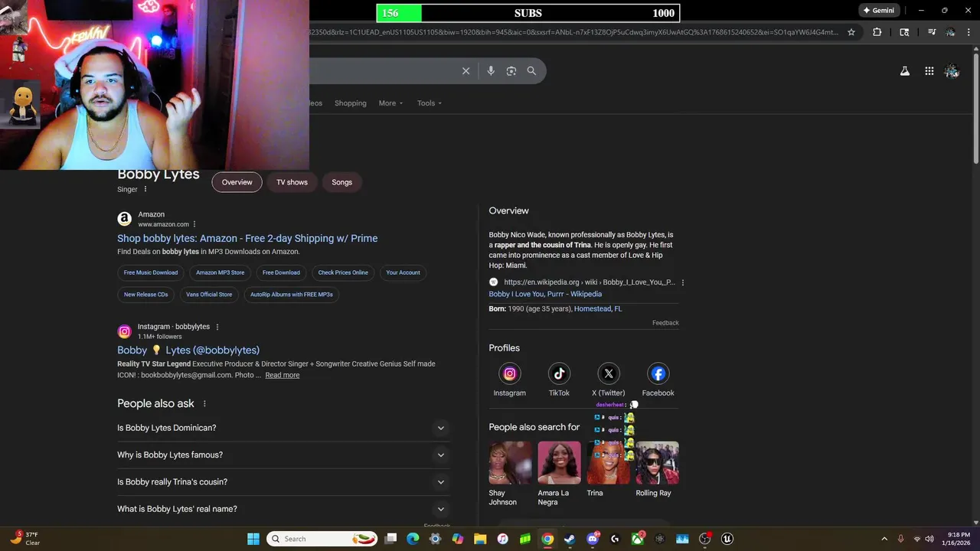Open Steam from the taskbar
980x551 pixels.
coord(570,539)
